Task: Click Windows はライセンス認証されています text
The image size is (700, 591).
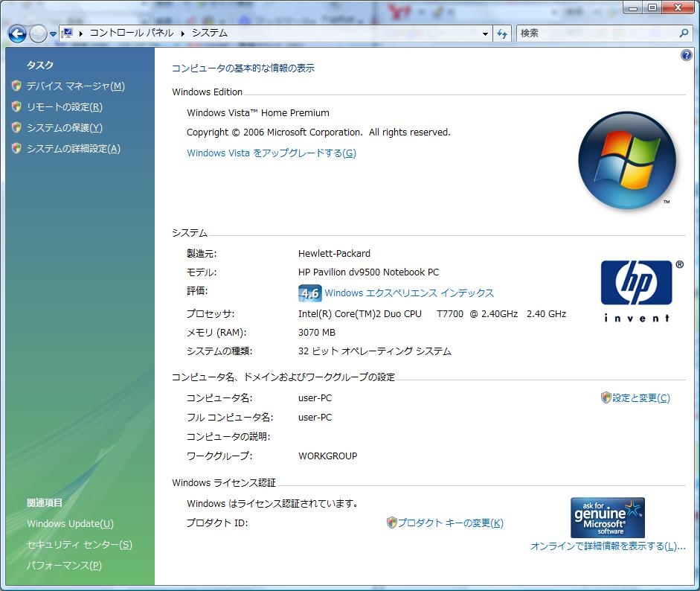Action: coord(273,504)
